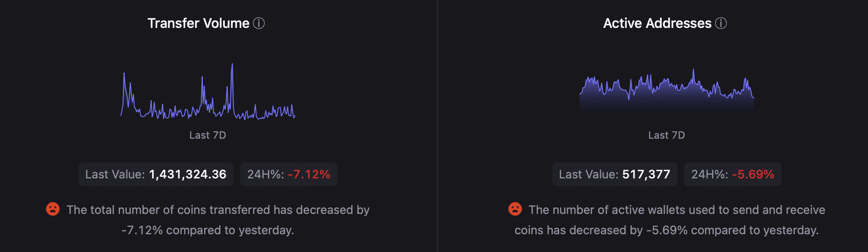Image resolution: width=868 pixels, height=252 pixels.
Task: Click the active wallets decreased description text
Action: point(670,220)
